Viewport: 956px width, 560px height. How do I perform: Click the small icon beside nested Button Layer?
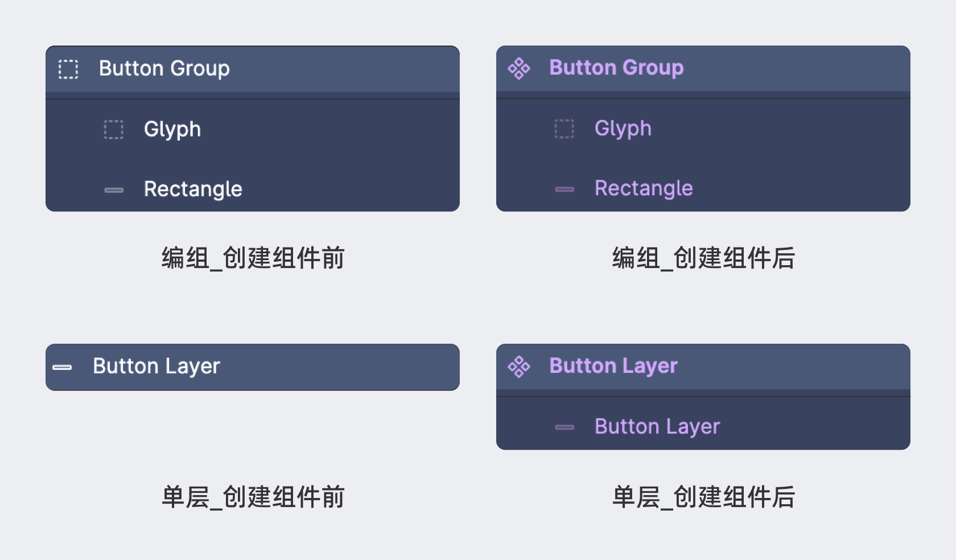tap(564, 427)
